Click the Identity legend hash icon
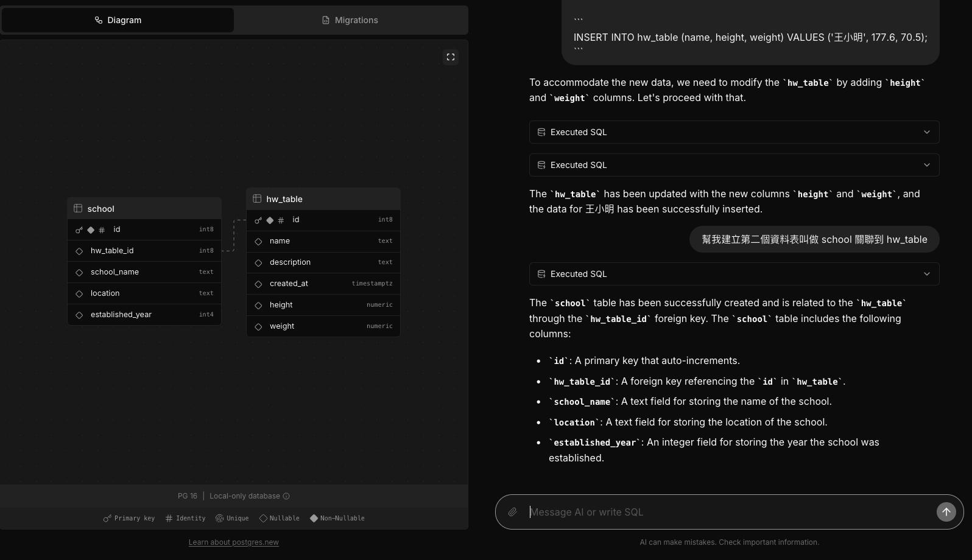This screenshot has width=972, height=560. 169,519
